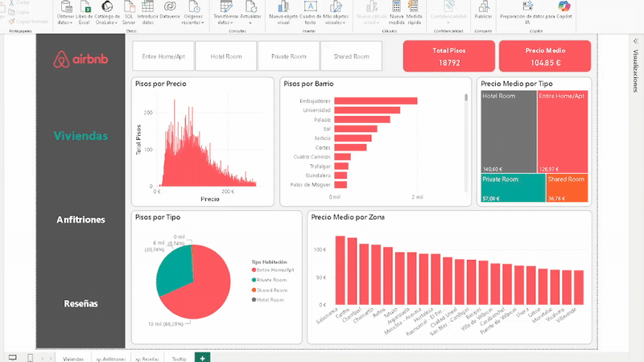This screenshot has width=644, height=362.
Task: Toggle the Entire Home/Apt slicer filter
Action: click(x=163, y=56)
